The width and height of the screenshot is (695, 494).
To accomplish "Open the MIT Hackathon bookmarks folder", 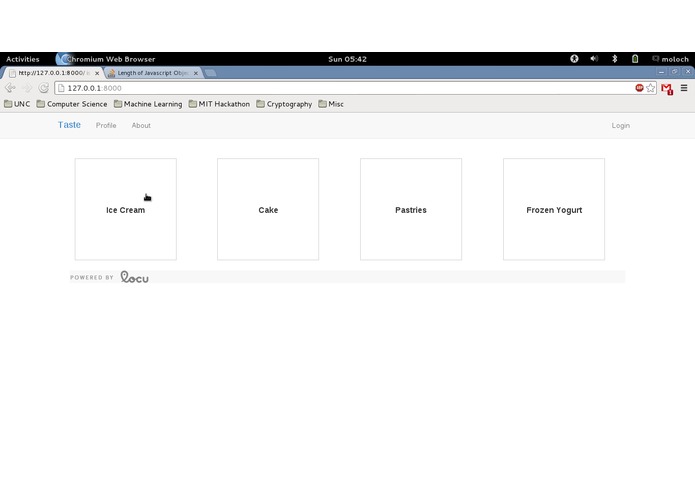I will point(219,104).
